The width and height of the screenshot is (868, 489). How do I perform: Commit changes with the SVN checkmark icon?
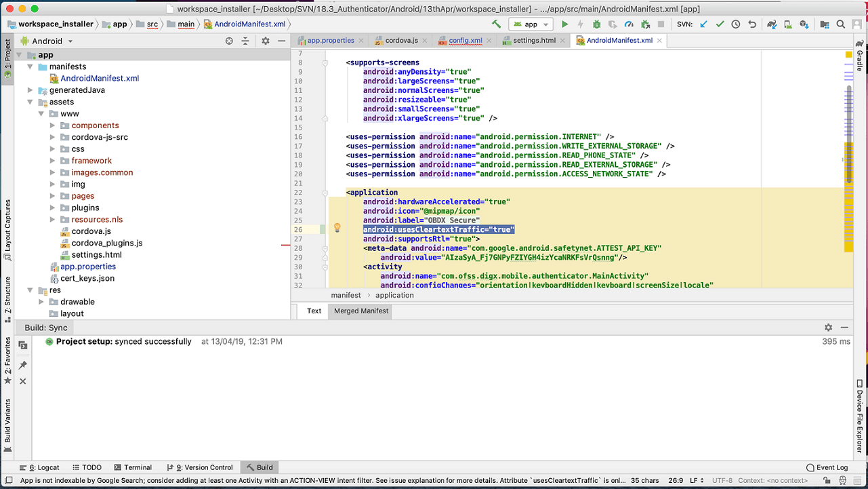point(720,24)
